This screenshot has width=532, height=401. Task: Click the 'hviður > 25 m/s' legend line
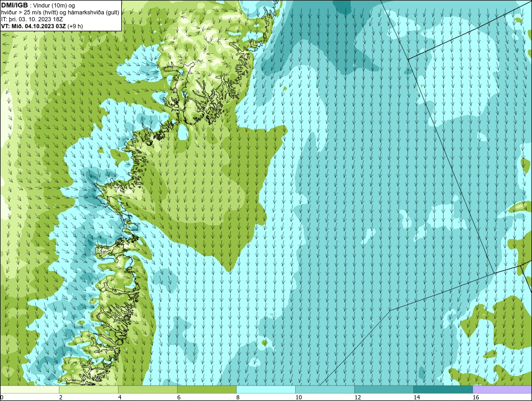point(60,13)
